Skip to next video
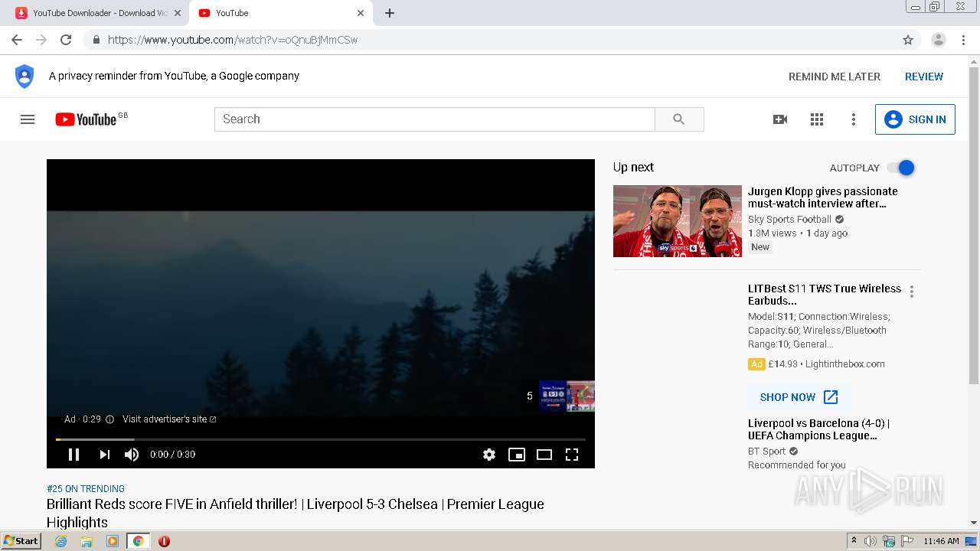980x551 pixels. [x=104, y=455]
